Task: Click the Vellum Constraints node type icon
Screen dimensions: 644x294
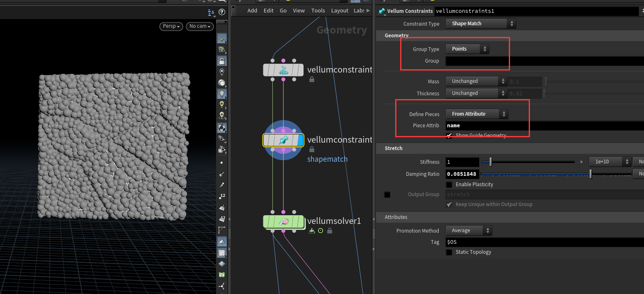Action: [x=382, y=11]
